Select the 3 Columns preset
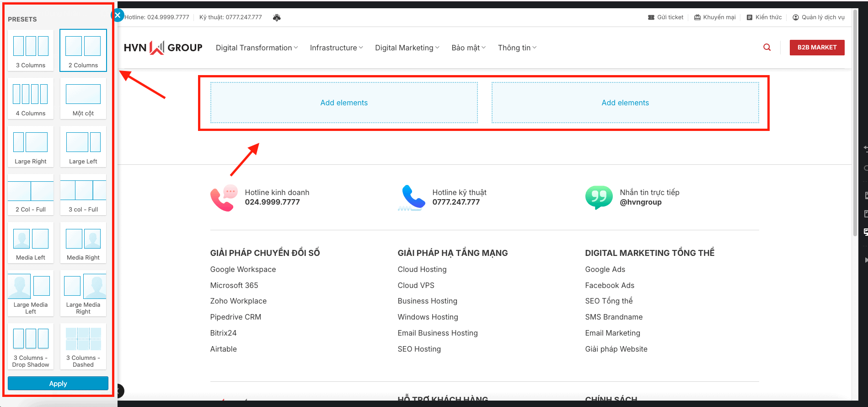Viewport: 868px width, 407px height. pos(31,50)
